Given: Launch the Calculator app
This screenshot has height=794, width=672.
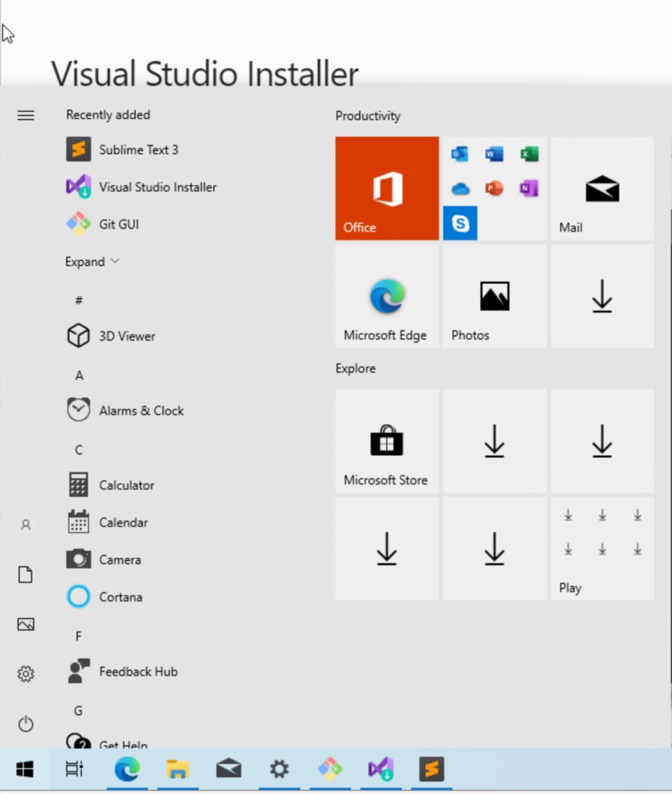Looking at the screenshot, I should tap(110, 485).
